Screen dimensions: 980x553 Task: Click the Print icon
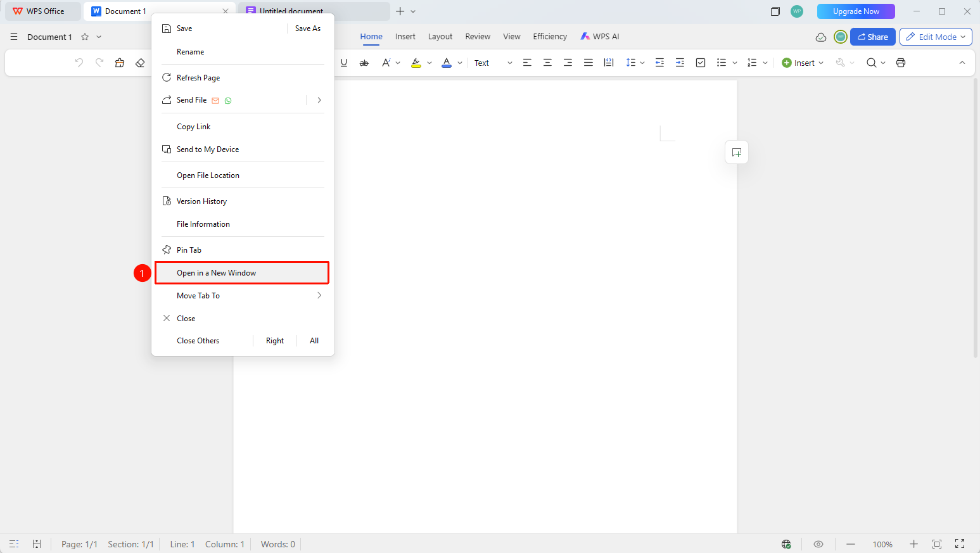[x=901, y=63]
